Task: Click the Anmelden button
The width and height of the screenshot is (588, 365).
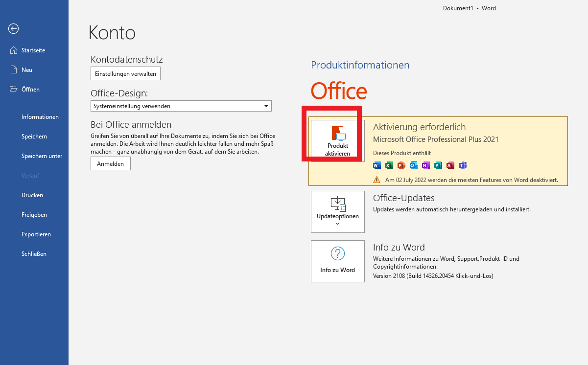Action: coord(111,164)
